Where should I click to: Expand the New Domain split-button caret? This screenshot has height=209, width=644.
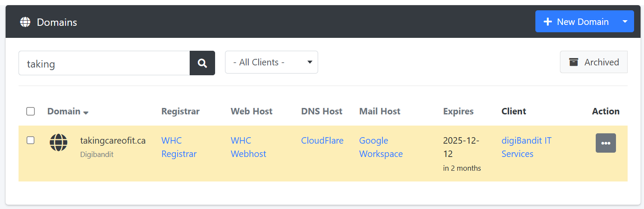click(625, 22)
